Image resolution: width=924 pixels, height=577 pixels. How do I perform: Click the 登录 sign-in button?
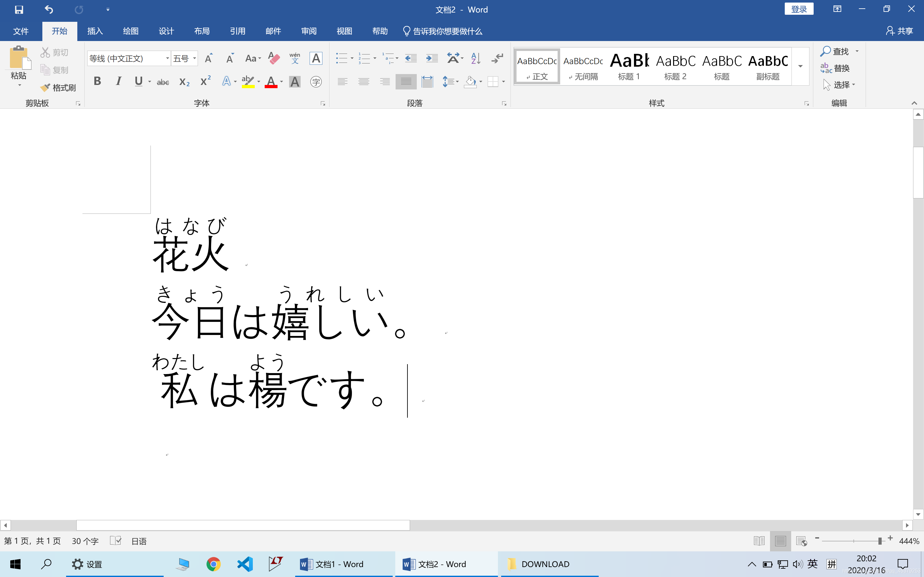[799, 9]
